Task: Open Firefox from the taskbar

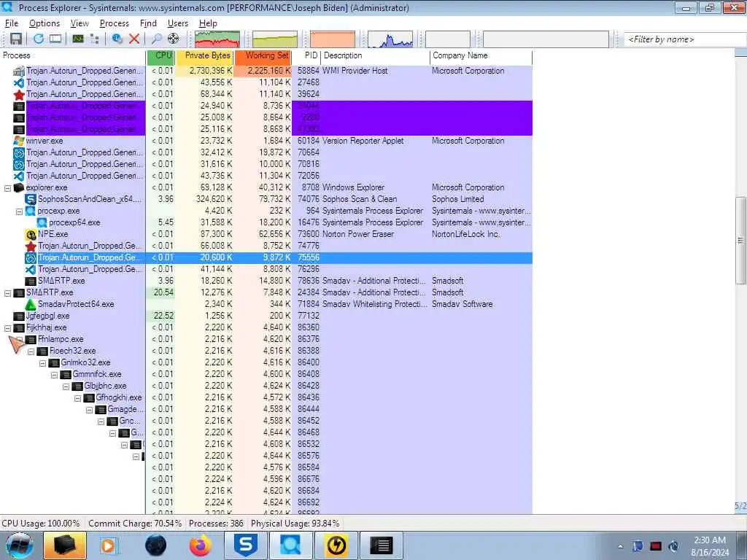Action: [x=200, y=545]
